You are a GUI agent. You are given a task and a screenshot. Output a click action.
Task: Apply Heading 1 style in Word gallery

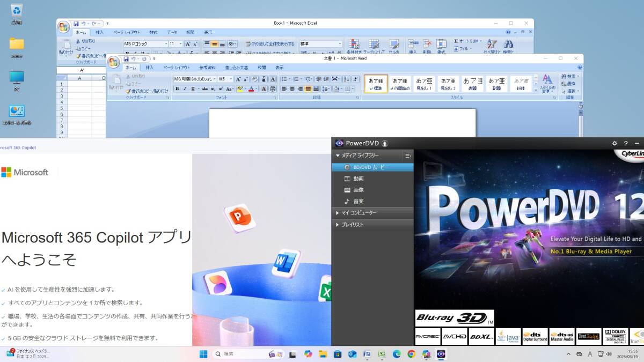click(424, 83)
